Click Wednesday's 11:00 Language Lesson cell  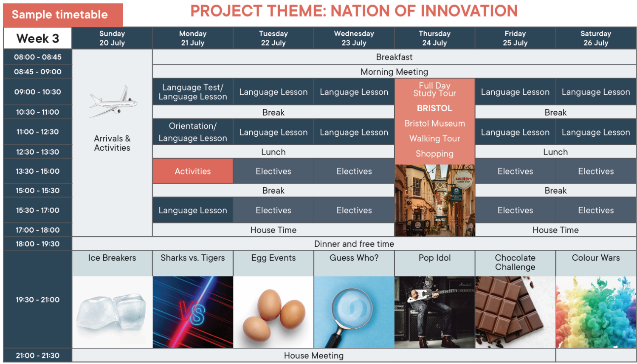pos(354,132)
